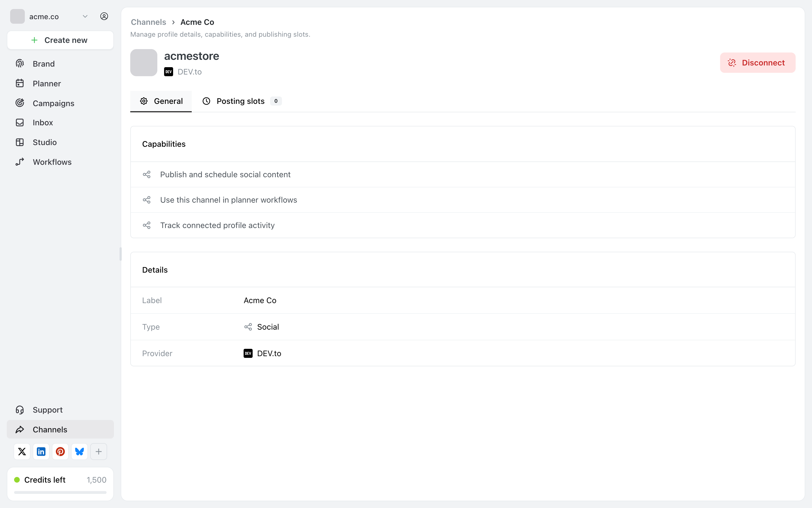Open Workflows in sidebar

click(60, 162)
